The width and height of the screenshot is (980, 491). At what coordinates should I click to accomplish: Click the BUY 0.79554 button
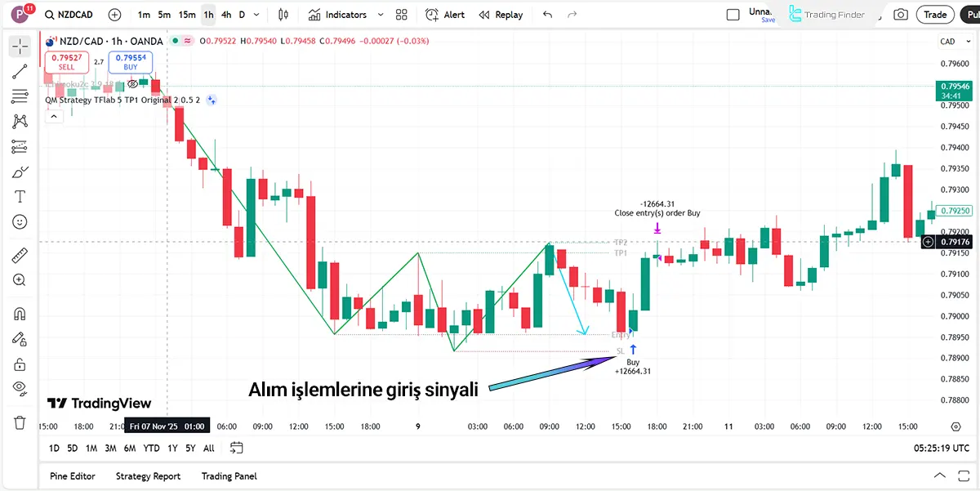click(130, 61)
